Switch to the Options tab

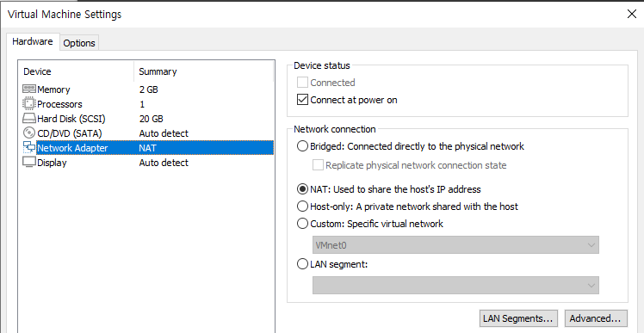(79, 43)
